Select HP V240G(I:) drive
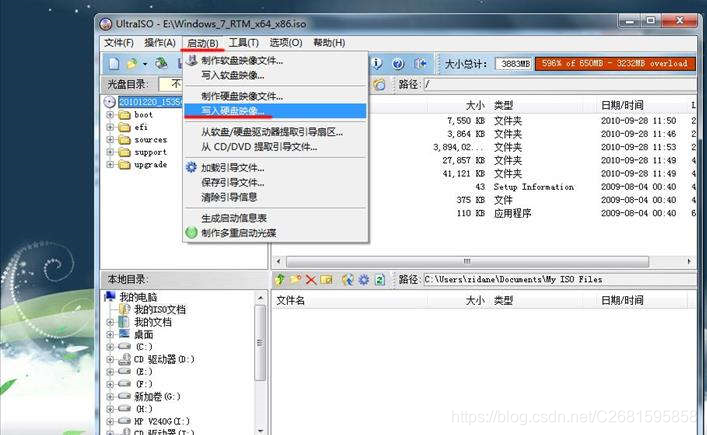This screenshot has height=435, width=707. coord(162,421)
